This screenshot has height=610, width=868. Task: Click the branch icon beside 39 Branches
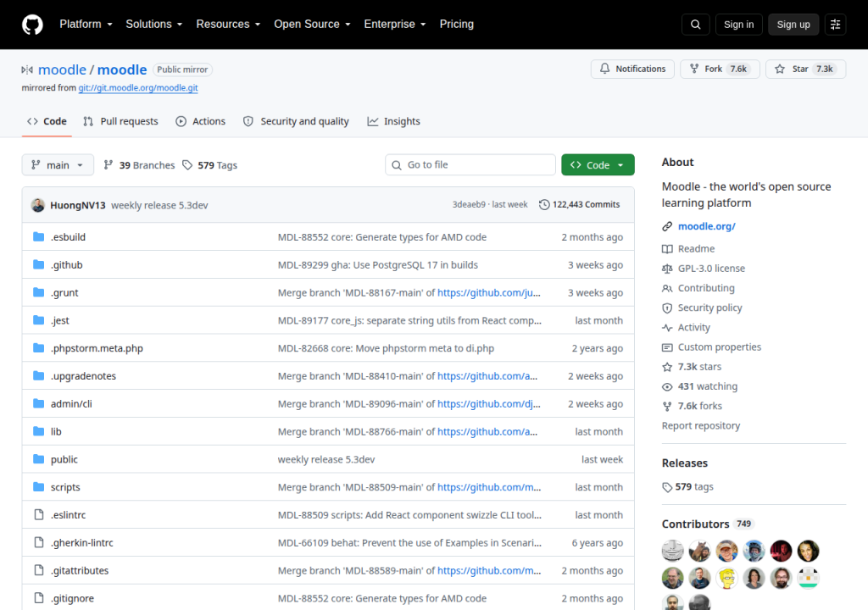pyautogui.click(x=108, y=165)
